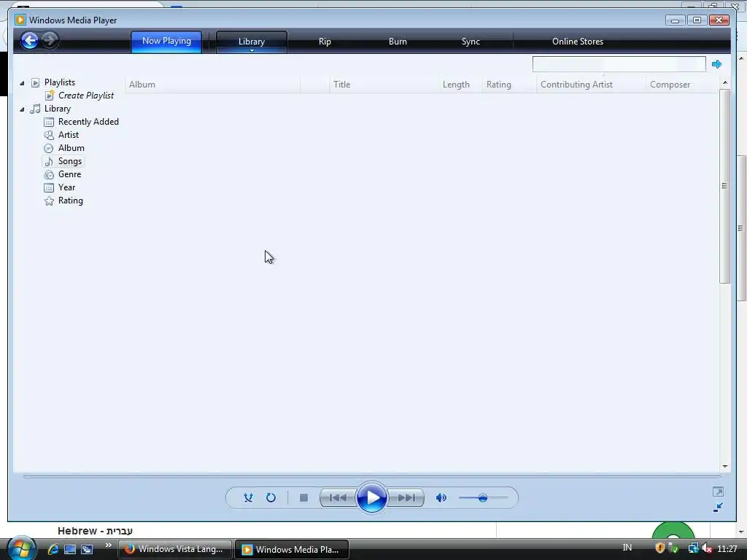The width and height of the screenshot is (747, 560).
Task: Open the Genre view
Action: (69, 174)
